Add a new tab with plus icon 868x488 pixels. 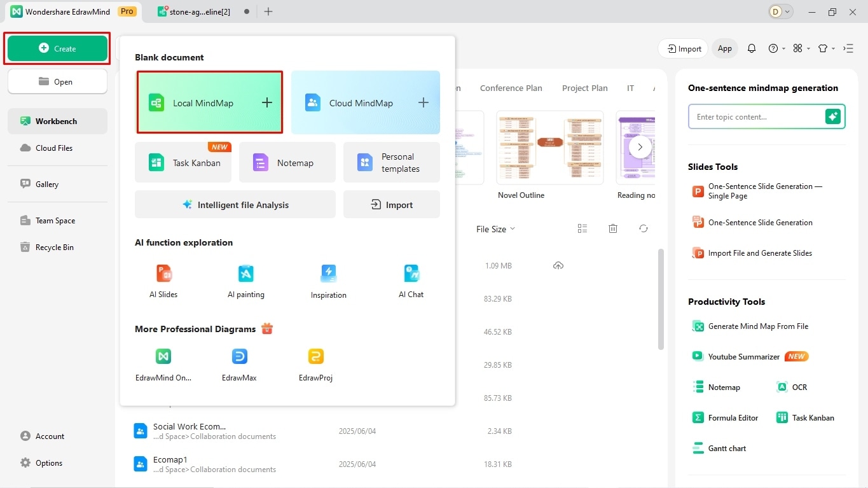point(268,11)
